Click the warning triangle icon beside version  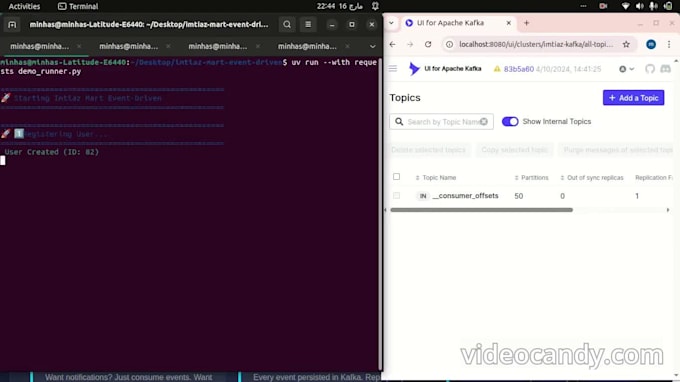(497, 69)
